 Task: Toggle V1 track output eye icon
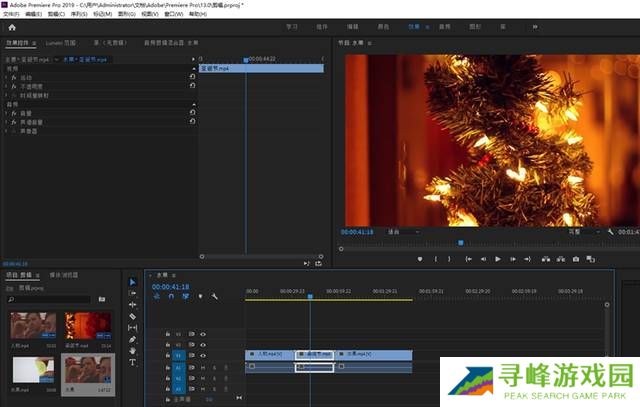coord(203,355)
